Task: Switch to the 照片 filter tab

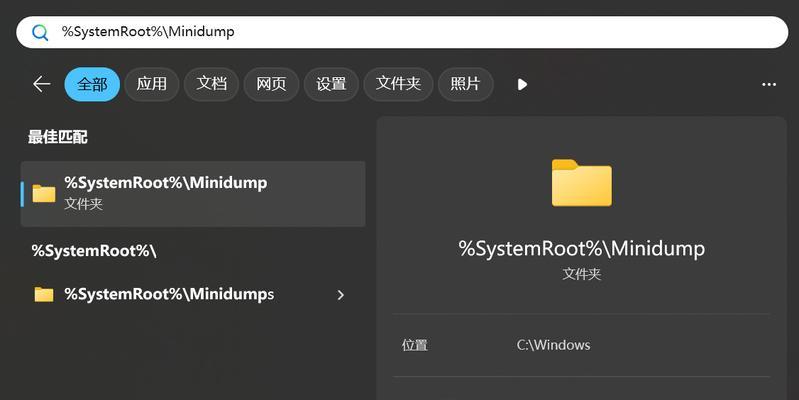Action: [465, 84]
